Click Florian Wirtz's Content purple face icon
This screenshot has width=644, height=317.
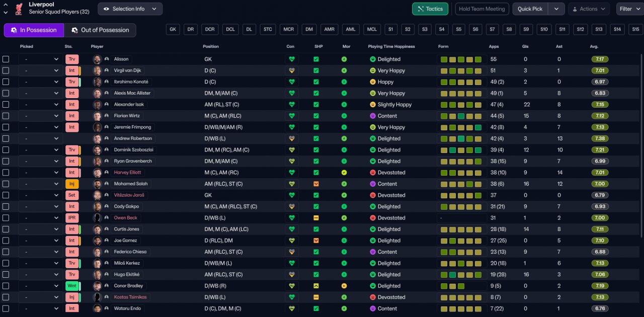tap(373, 116)
